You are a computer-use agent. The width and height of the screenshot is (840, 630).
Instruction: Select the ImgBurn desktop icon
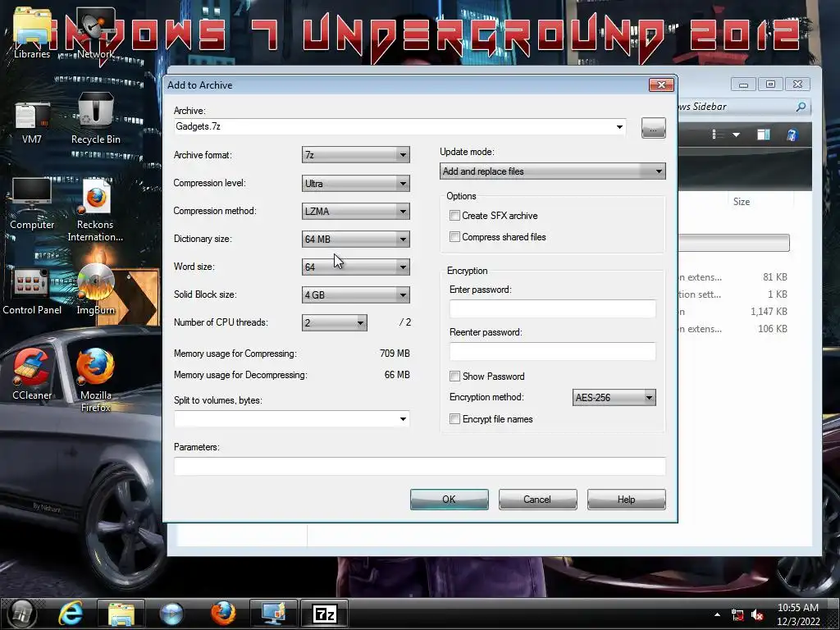coord(95,290)
